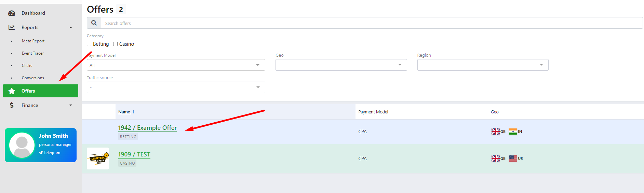Screen dimensions: 644x193
Task: Click the Offers star icon
Action: [x=12, y=91]
